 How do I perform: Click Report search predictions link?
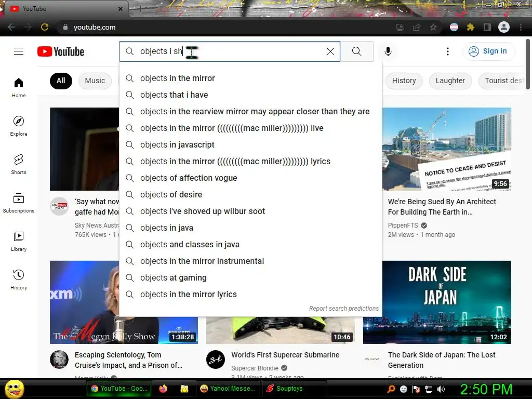coord(344,309)
